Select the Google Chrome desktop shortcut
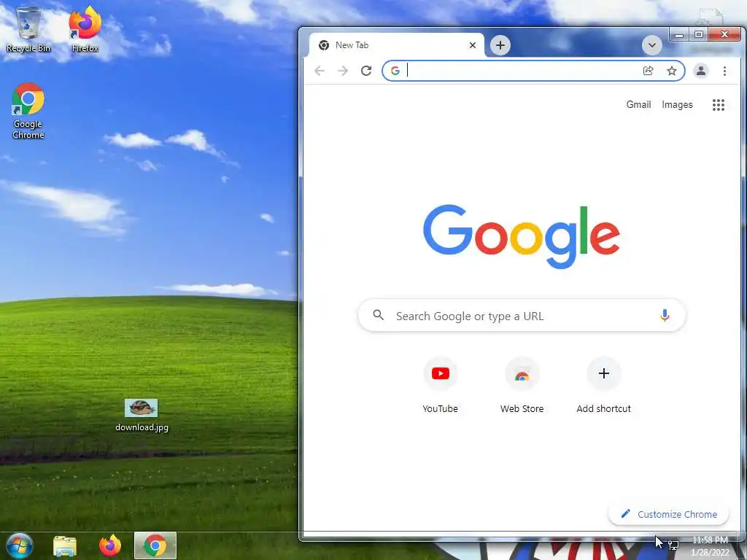The height and width of the screenshot is (560, 747). click(28, 111)
